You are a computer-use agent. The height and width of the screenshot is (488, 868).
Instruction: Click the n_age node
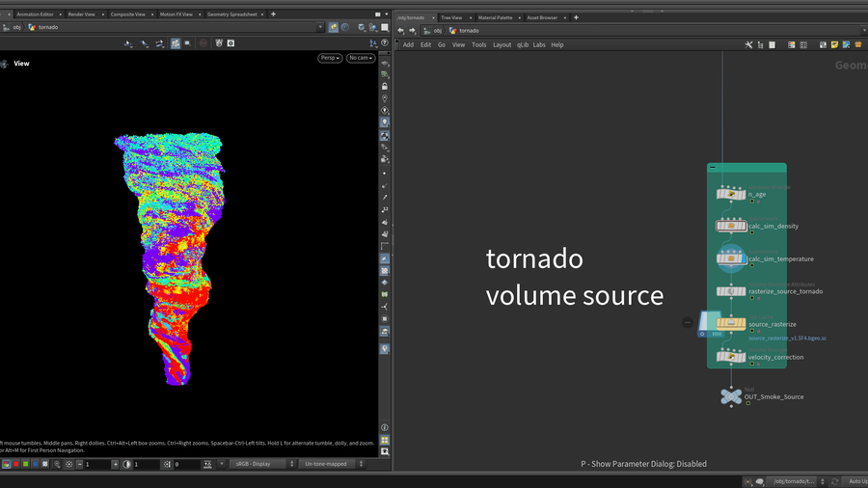click(731, 194)
